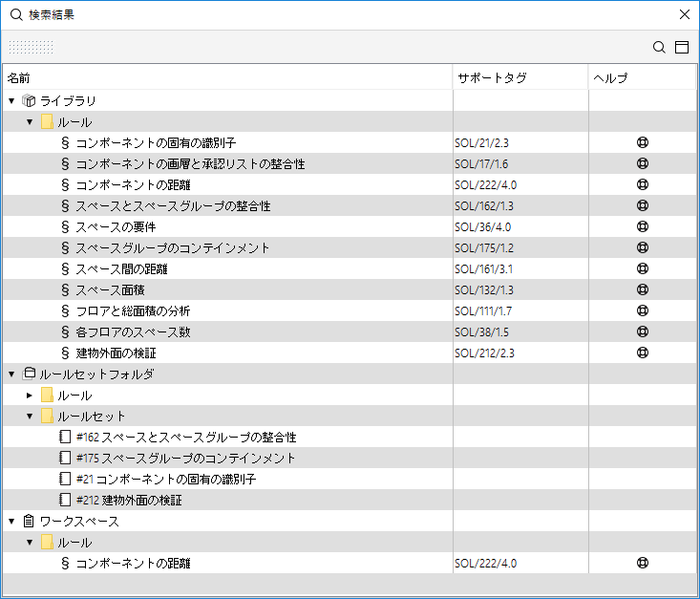Click the dotted toolbar grip handle
Image resolution: width=700 pixels, height=599 pixels.
[x=31, y=47]
